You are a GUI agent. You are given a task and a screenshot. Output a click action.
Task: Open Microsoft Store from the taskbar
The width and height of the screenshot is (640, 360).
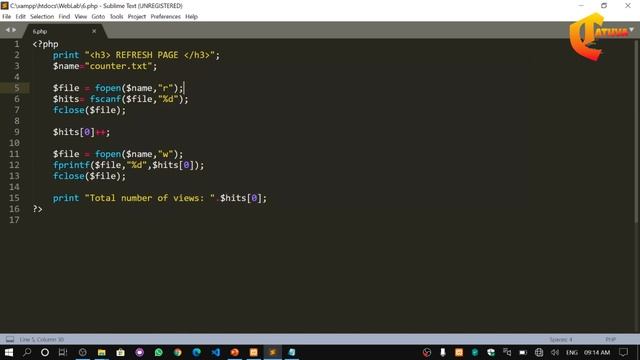(x=120, y=352)
